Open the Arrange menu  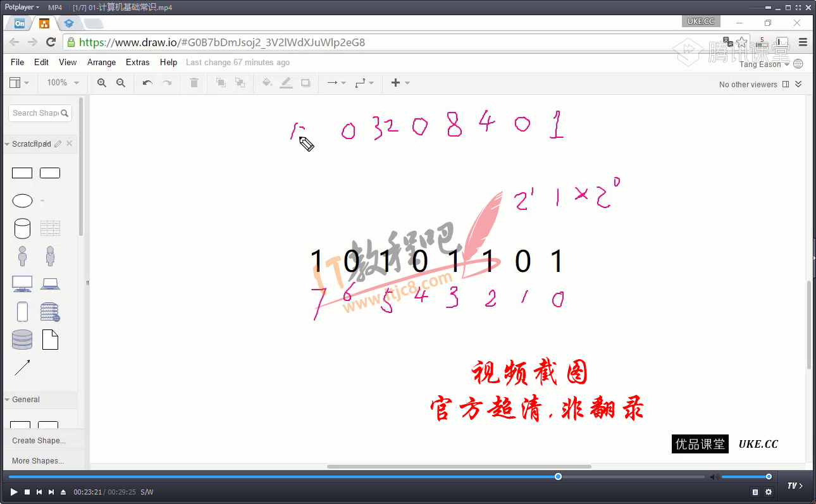click(x=101, y=62)
